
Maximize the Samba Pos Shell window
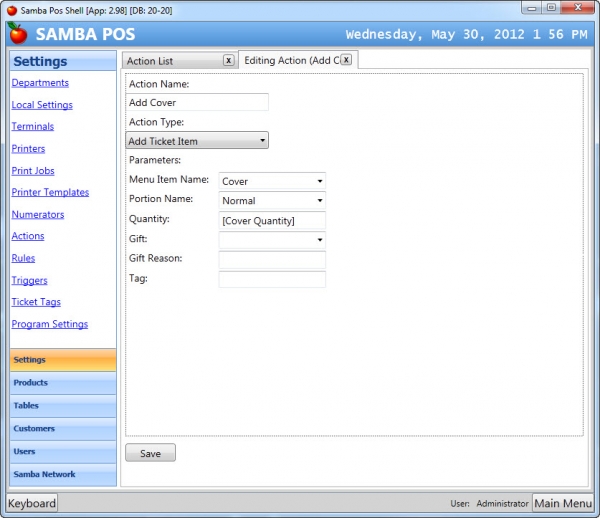click(551, 8)
